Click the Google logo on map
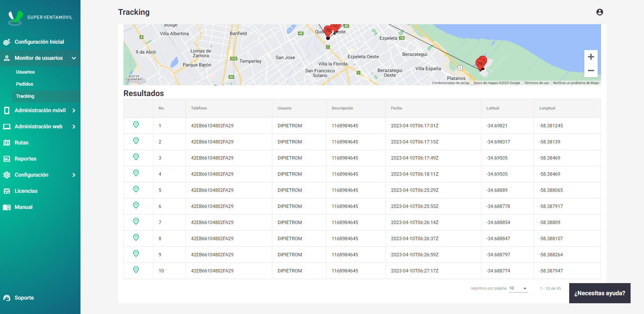Image resolution: width=644 pixels, height=314 pixels. pyautogui.click(x=136, y=81)
